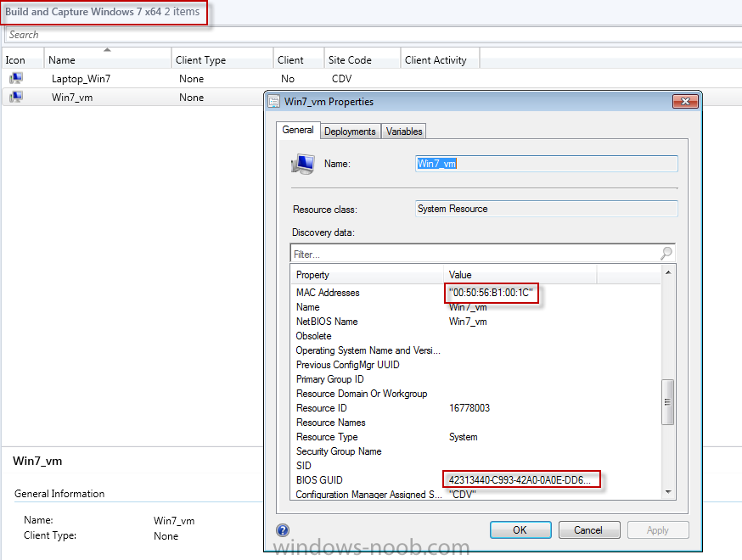Click computer icon in Properties dialog
This screenshot has height=560, width=742.
303,164
